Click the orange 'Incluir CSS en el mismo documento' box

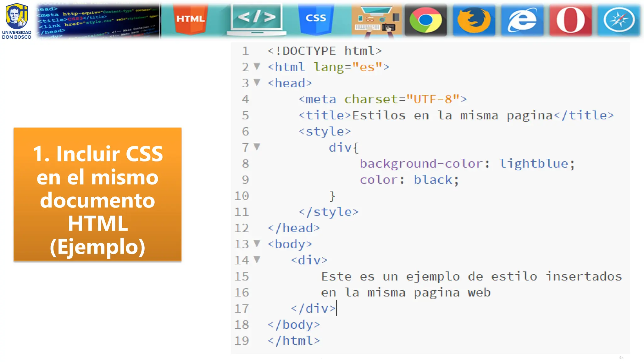coord(97,194)
